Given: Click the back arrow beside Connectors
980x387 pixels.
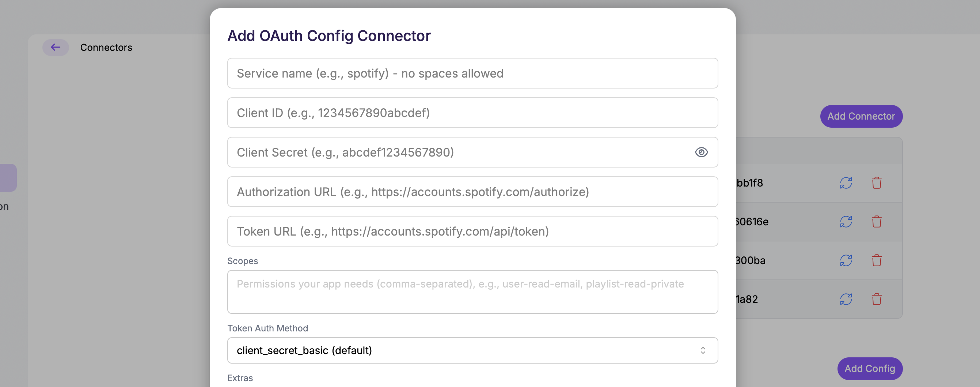Looking at the screenshot, I should click(x=56, y=47).
